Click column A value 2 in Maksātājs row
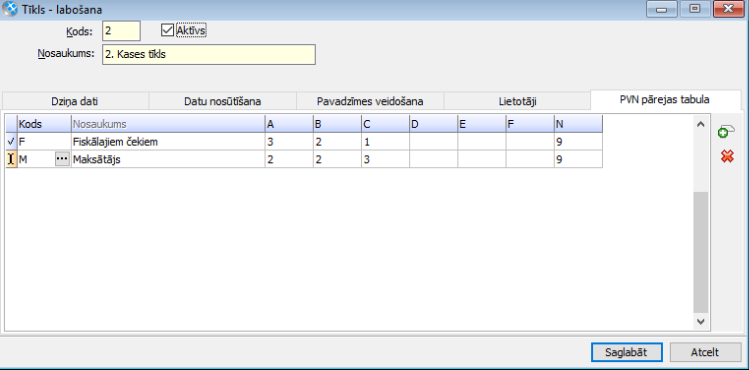 pos(289,159)
